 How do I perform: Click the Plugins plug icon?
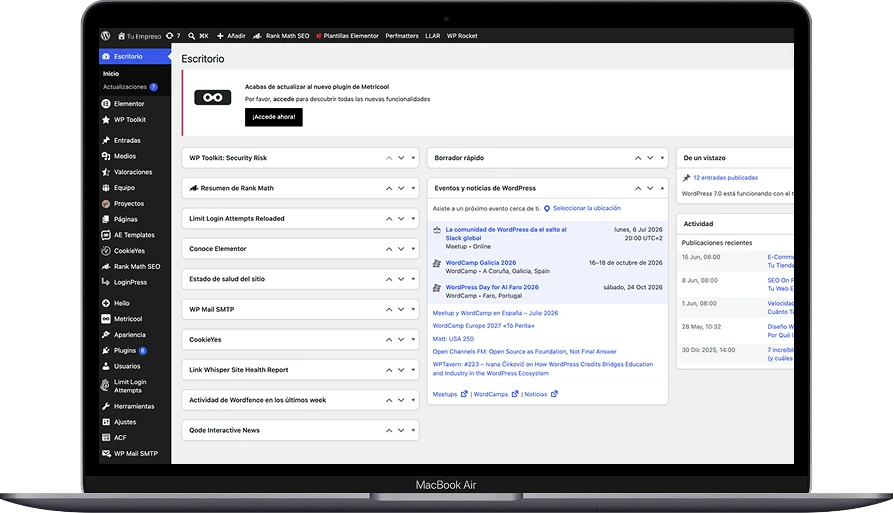click(x=105, y=351)
